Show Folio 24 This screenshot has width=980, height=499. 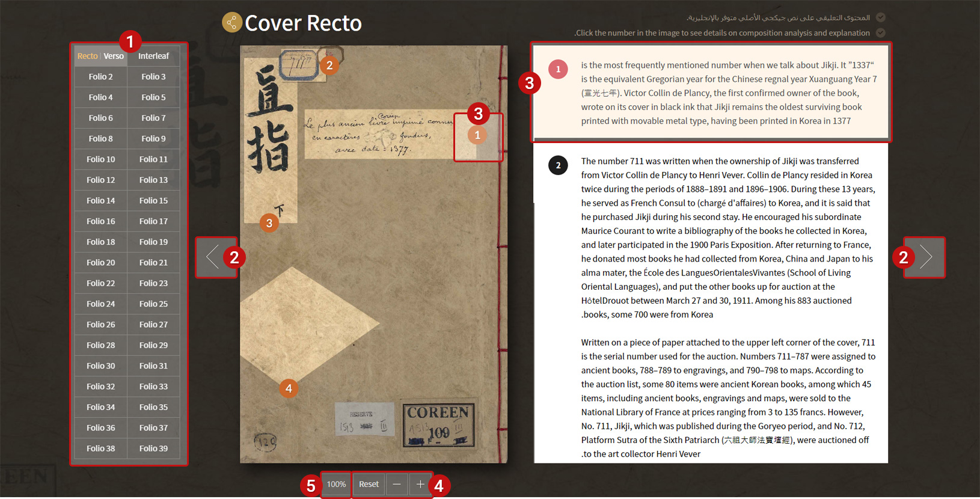pos(101,304)
